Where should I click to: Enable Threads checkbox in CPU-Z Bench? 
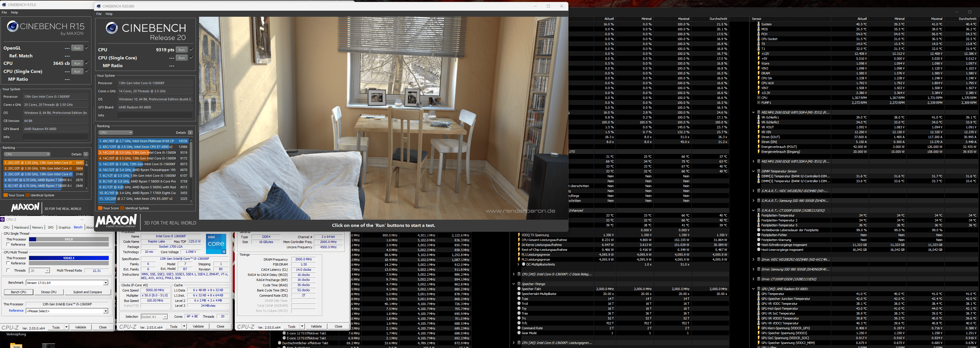[8, 270]
